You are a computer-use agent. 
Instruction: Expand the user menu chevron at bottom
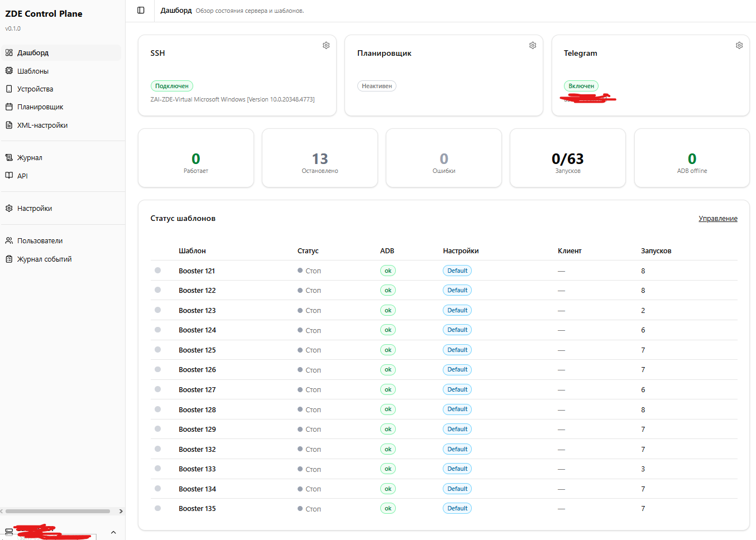point(113,532)
